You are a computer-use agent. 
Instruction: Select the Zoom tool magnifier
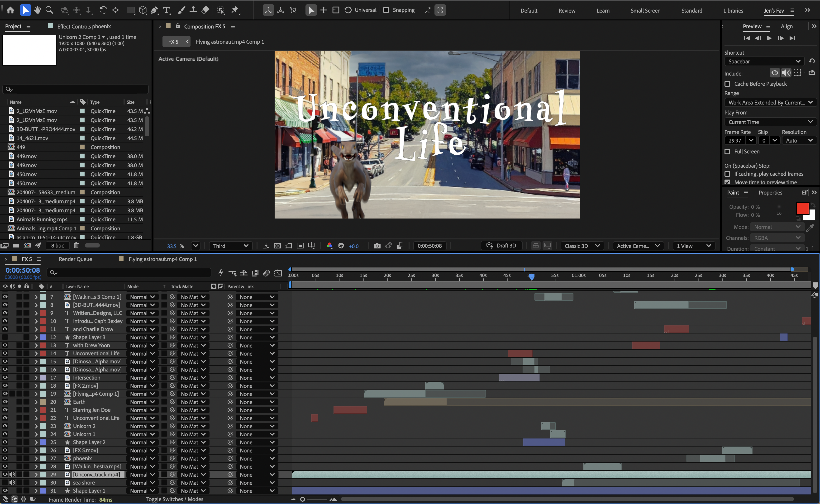tap(49, 10)
